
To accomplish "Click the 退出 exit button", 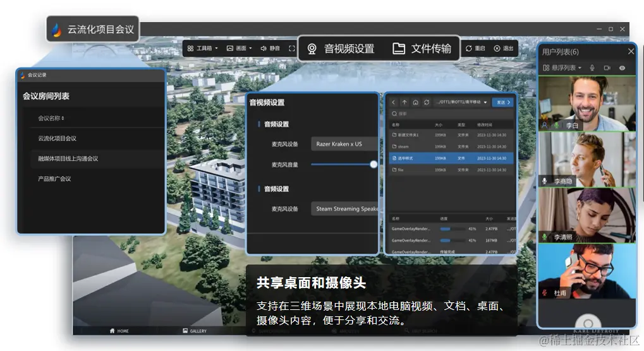I will coord(504,49).
